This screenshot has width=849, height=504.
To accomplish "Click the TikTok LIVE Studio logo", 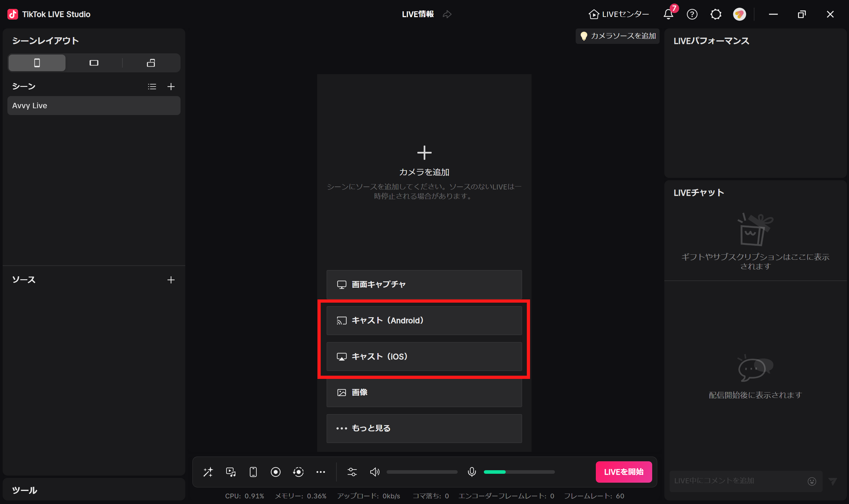I will tap(13, 14).
